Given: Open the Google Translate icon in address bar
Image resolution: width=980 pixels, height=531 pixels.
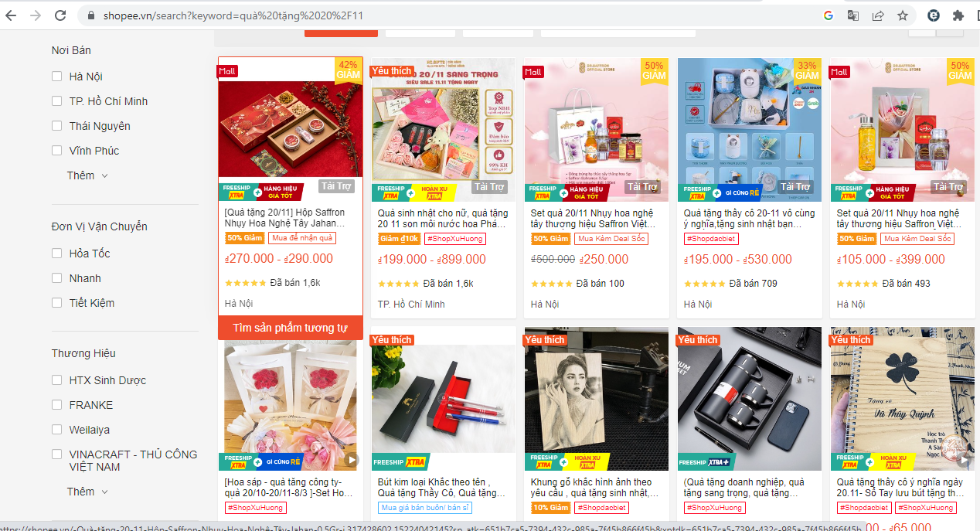Looking at the screenshot, I should (853, 15).
